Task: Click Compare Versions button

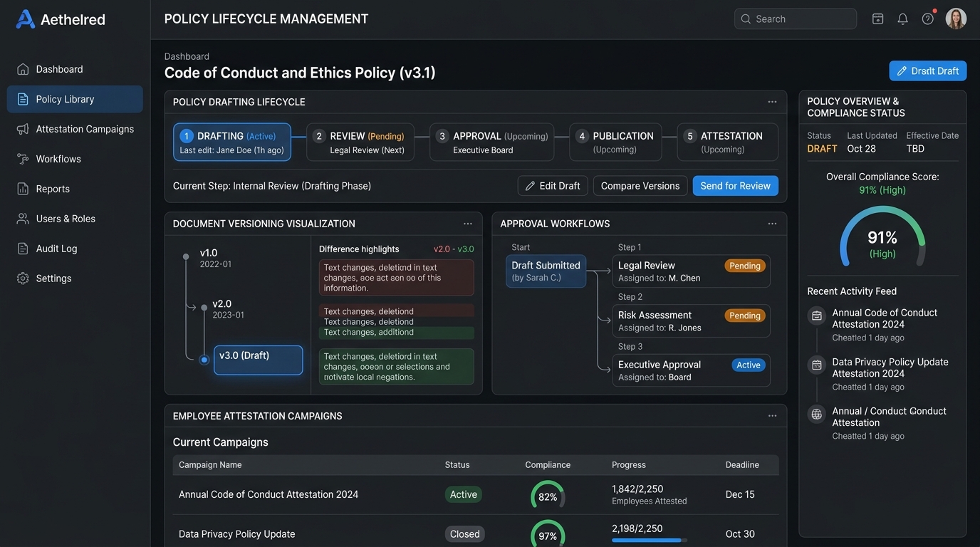Action: click(640, 186)
